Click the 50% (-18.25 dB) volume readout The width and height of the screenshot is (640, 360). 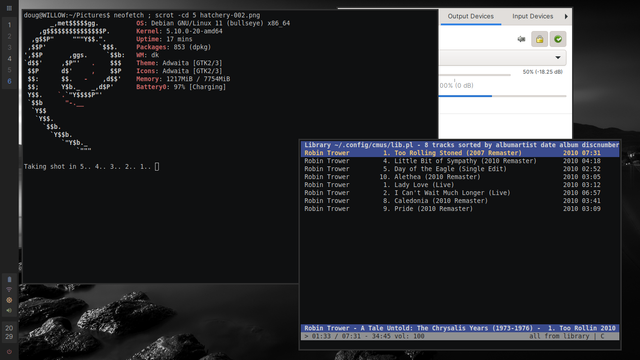(x=542, y=72)
